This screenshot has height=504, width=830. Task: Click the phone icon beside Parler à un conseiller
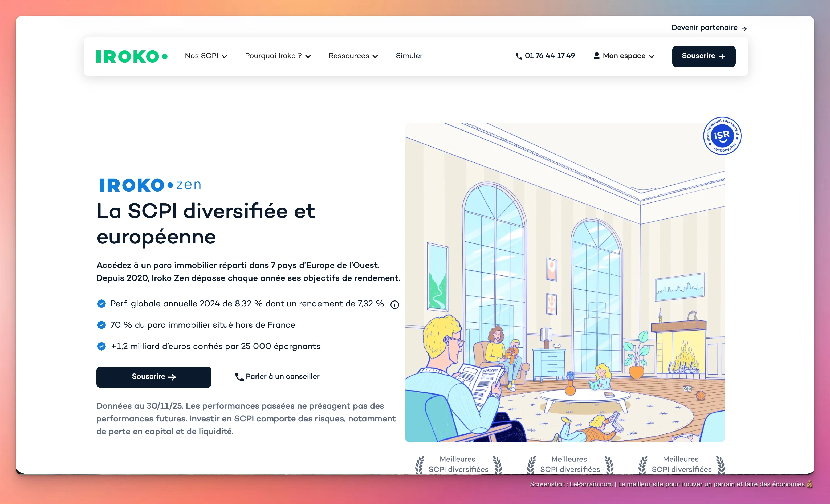click(x=239, y=377)
